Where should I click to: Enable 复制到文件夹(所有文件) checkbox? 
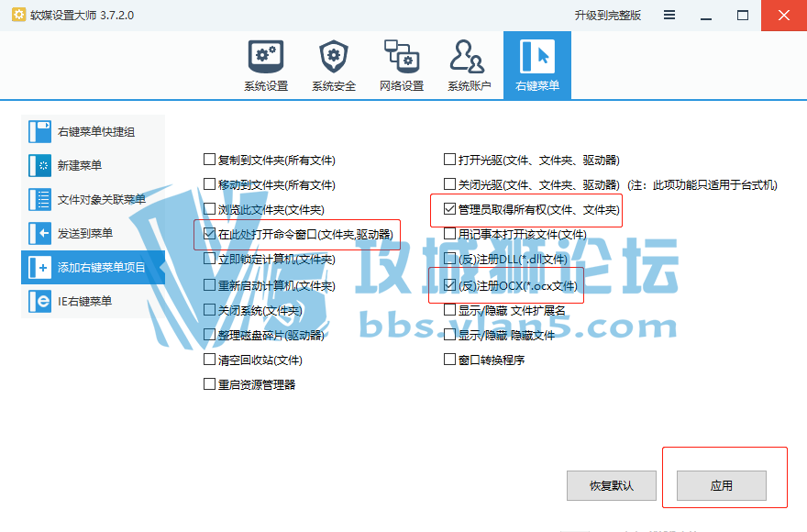click(x=209, y=159)
